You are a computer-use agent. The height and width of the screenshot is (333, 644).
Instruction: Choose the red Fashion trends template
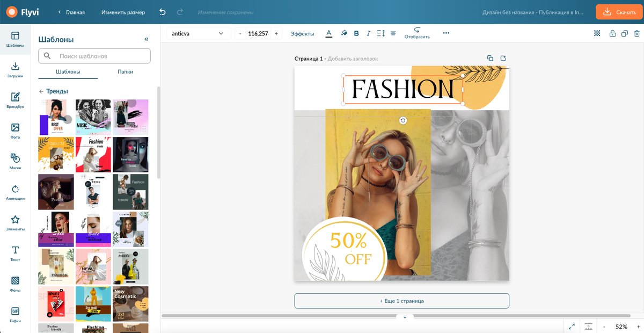(93, 154)
